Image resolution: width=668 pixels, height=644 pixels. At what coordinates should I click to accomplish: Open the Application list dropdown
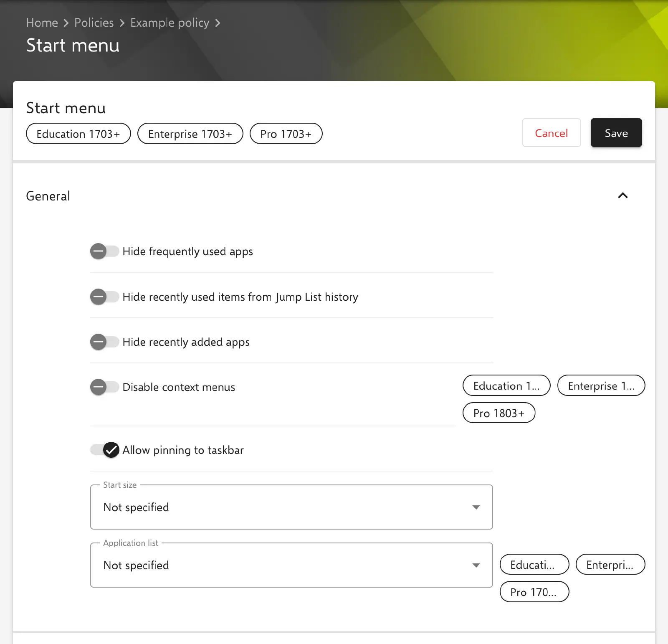(x=291, y=565)
